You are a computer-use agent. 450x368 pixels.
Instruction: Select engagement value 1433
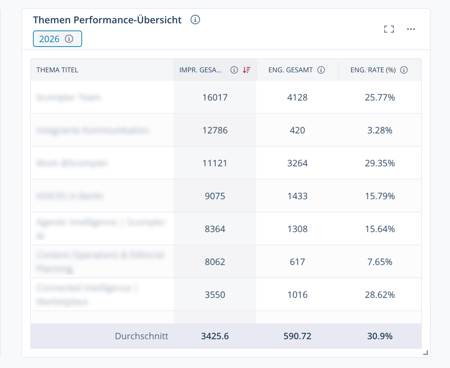click(x=297, y=196)
